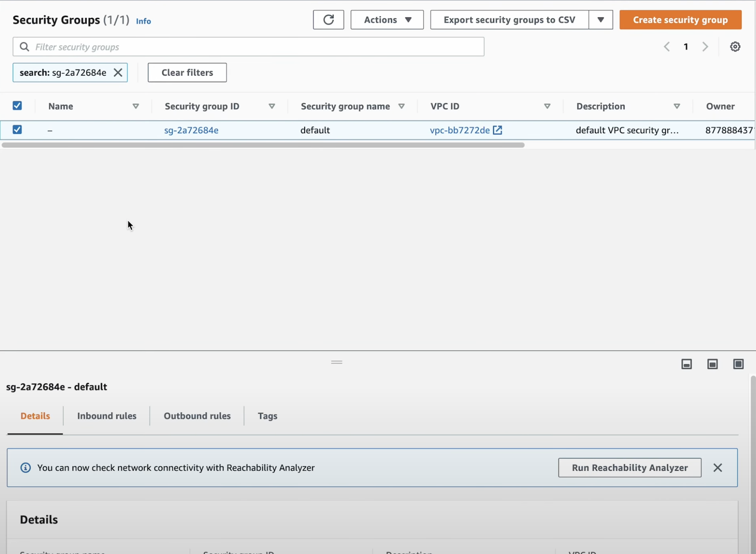This screenshot has height=554, width=756.
Task: Sort by the Name column arrow
Action: pyautogui.click(x=136, y=106)
